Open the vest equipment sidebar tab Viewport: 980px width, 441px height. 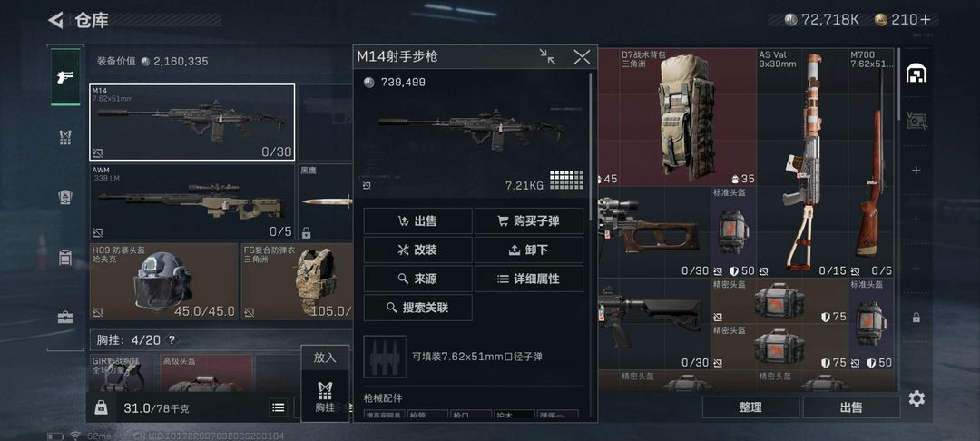pos(65,137)
